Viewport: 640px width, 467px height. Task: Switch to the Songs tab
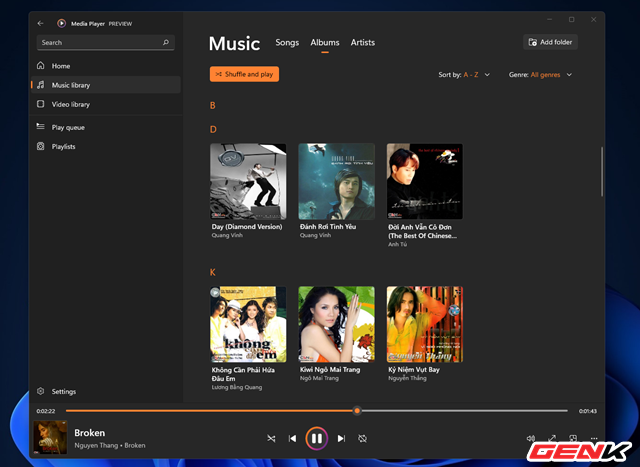287,42
